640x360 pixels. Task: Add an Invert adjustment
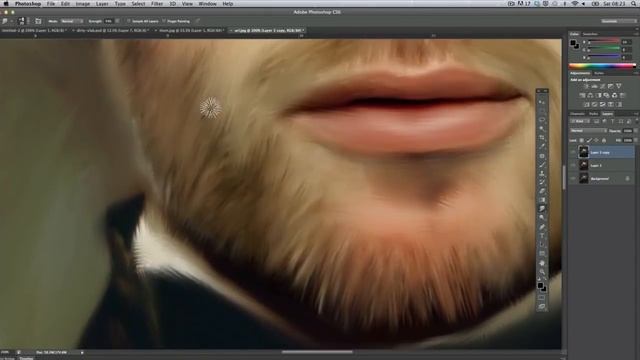tap(587, 104)
